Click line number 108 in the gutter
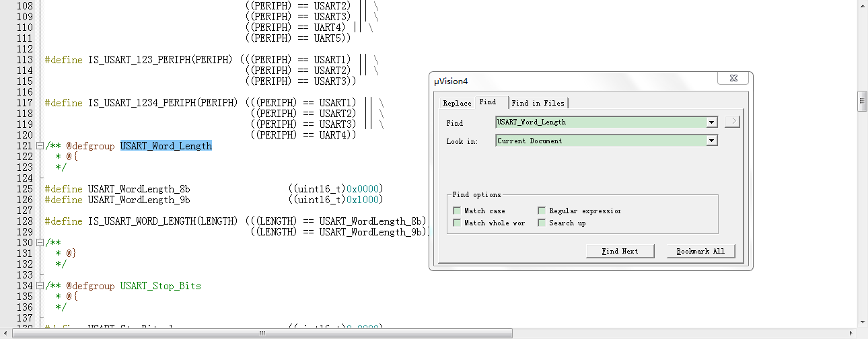The image size is (868, 339). coord(24,6)
